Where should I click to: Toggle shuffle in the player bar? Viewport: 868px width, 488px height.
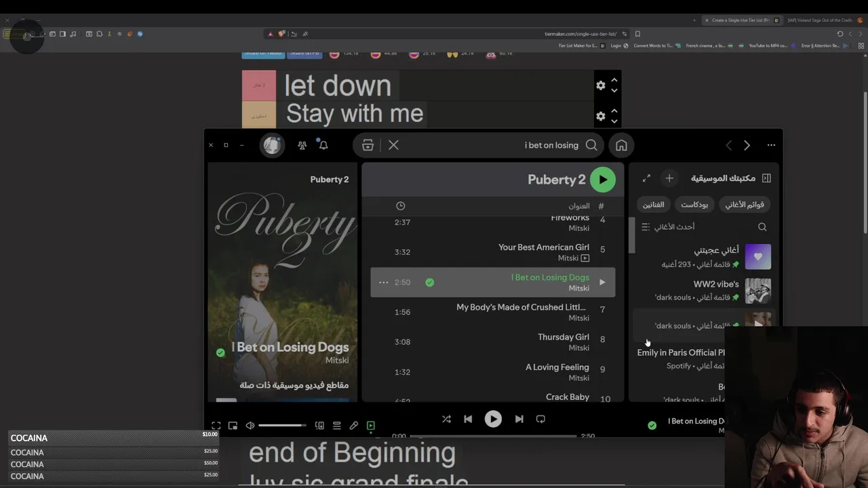click(x=446, y=419)
